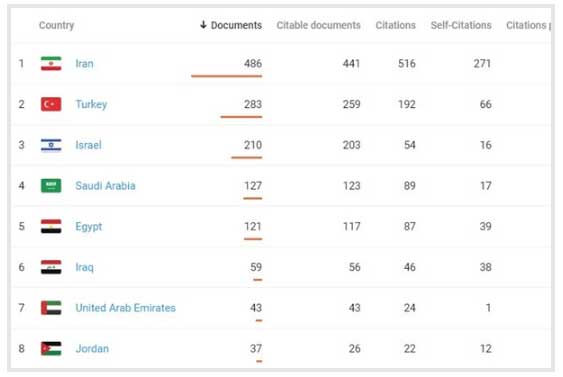Image resolution: width=563 pixels, height=377 pixels.
Task: Click the Egypt flag icon
Action: (x=51, y=226)
